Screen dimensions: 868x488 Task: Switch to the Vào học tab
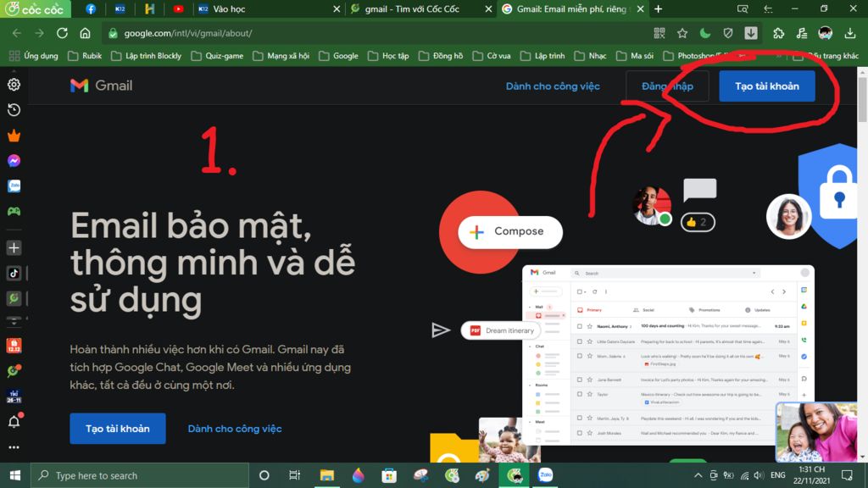[x=268, y=8]
